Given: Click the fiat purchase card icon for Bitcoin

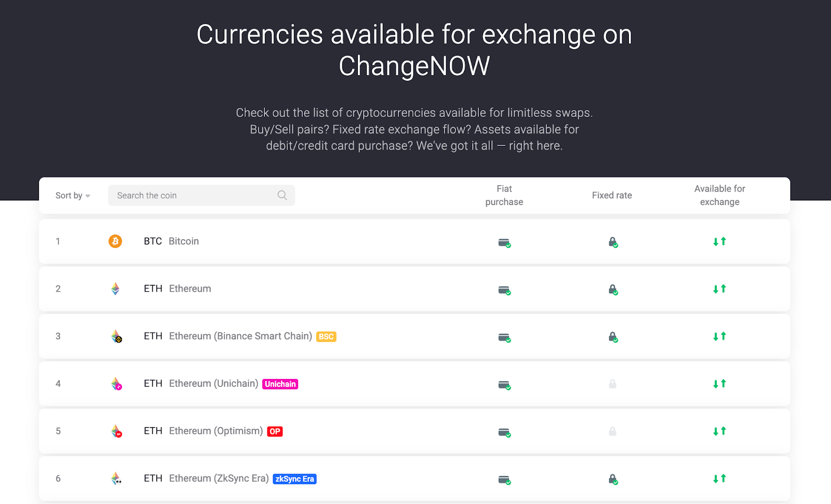Looking at the screenshot, I should pyautogui.click(x=504, y=242).
